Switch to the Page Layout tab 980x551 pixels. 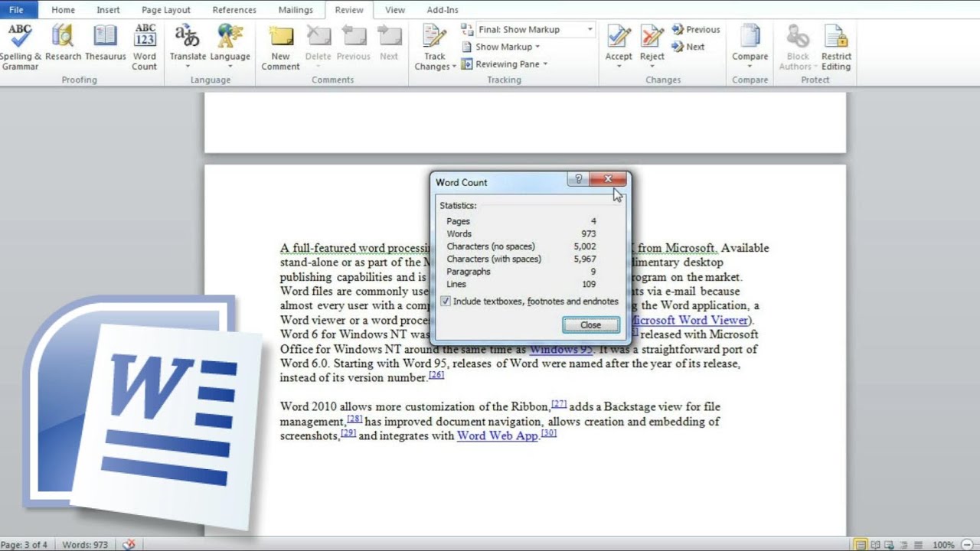166,10
